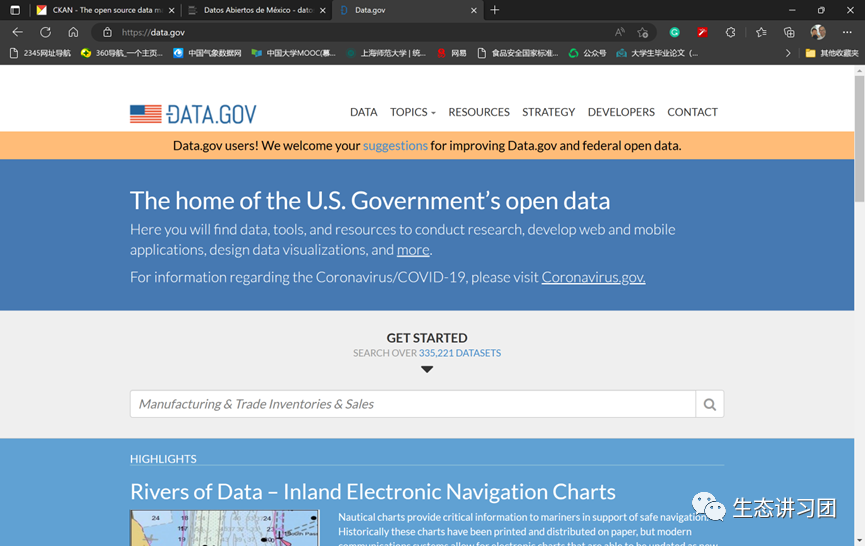Open the nautical chart thumbnail image
Screen dimensions: 865x546
coord(225,528)
